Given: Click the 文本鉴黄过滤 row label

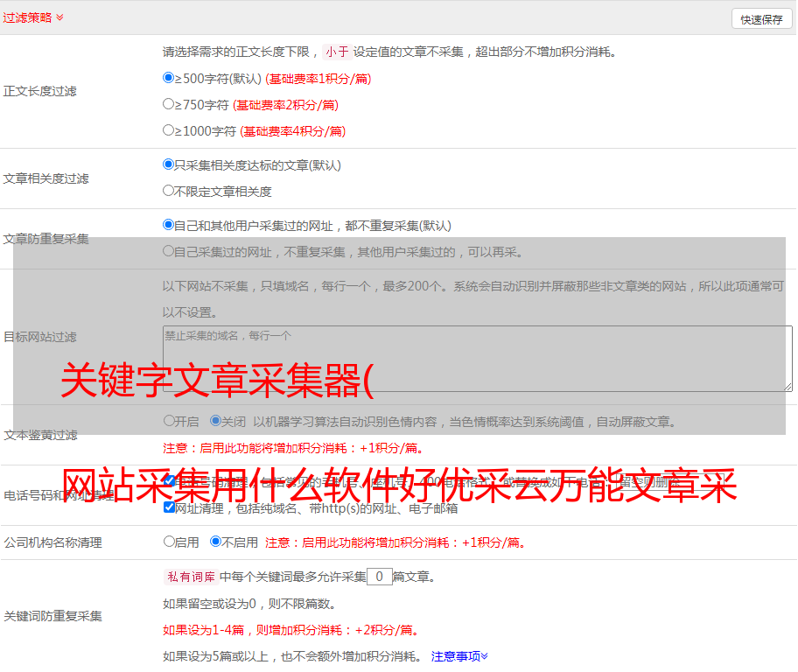Looking at the screenshot, I should click(x=41, y=435).
